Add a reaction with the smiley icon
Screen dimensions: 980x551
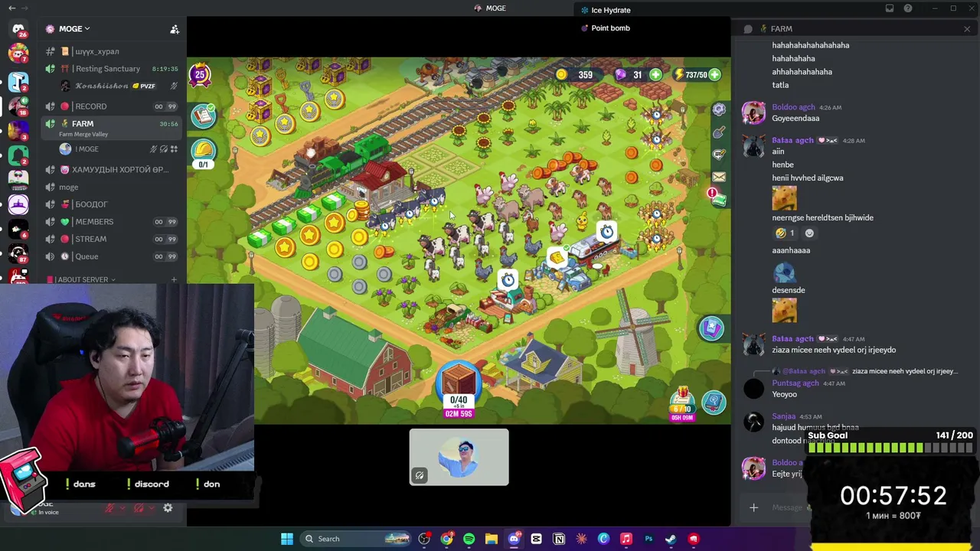click(809, 233)
